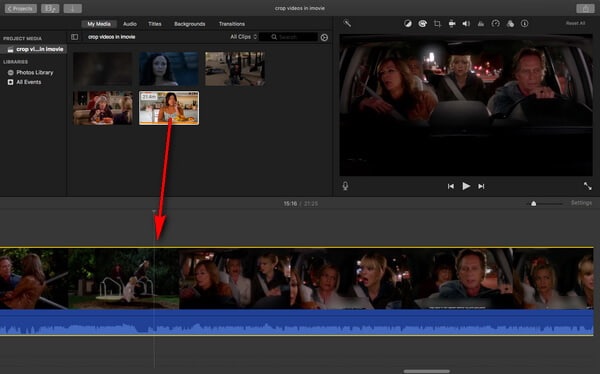Open the Titles tab
This screenshot has width=600, height=374.
155,24
